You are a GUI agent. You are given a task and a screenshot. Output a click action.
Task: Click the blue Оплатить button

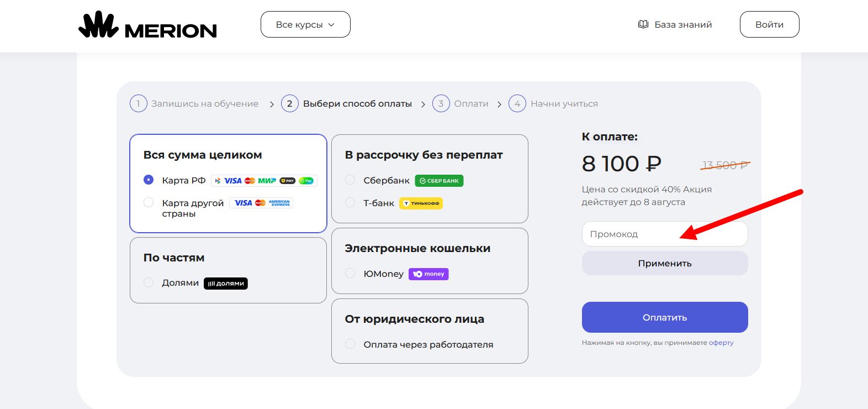(x=665, y=317)
